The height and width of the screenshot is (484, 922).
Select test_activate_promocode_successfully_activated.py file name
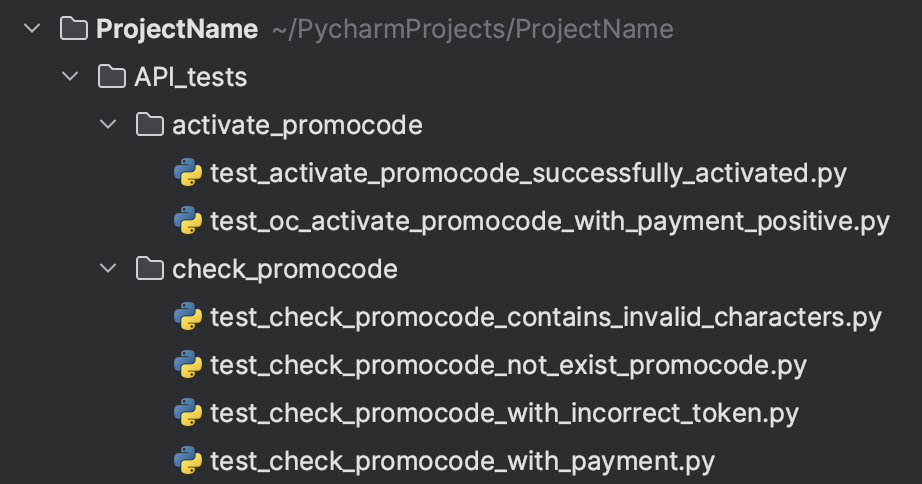click(529, 173)
